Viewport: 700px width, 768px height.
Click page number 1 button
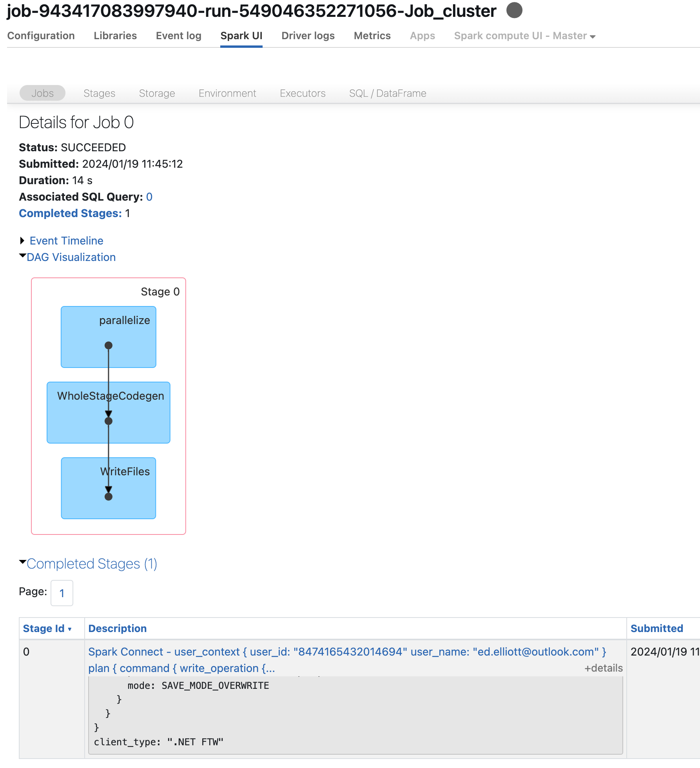click(62, 593)
